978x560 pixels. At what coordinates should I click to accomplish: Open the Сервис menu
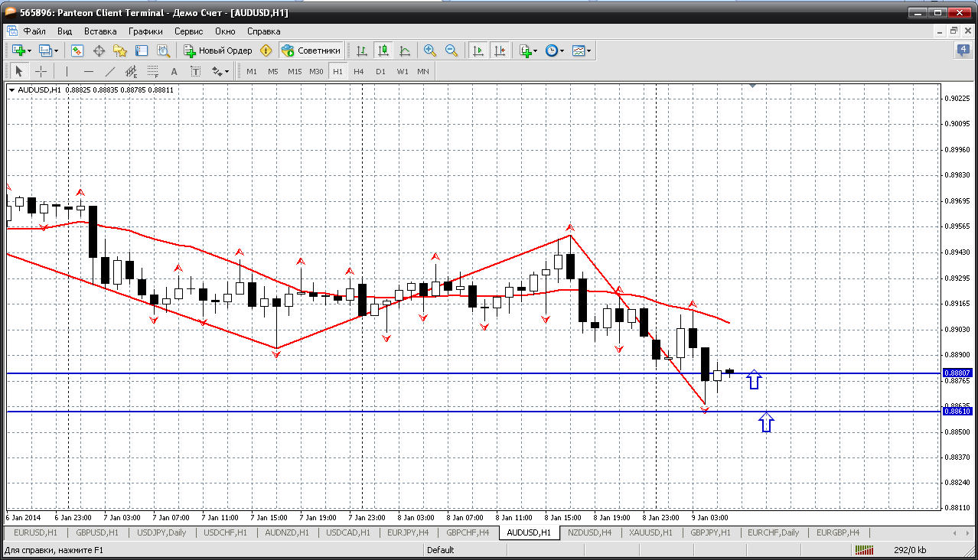(x=188, y=31)
